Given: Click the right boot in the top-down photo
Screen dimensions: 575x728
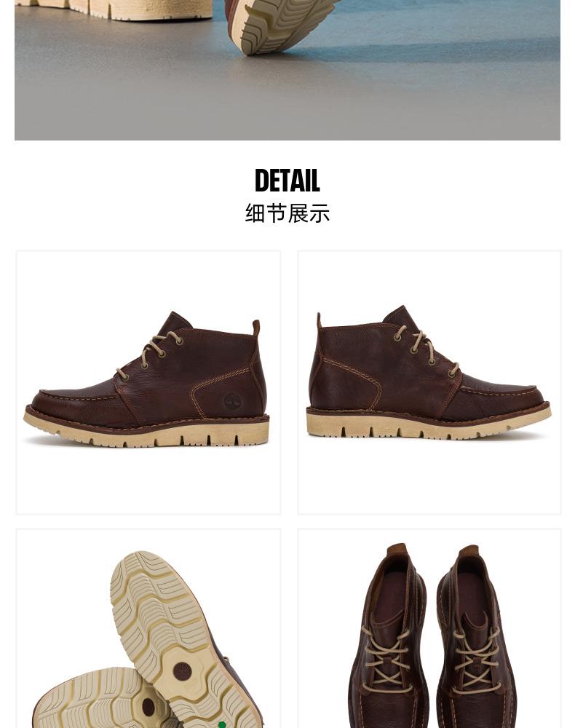Looking at the screenshot, I should pos(476,637).
